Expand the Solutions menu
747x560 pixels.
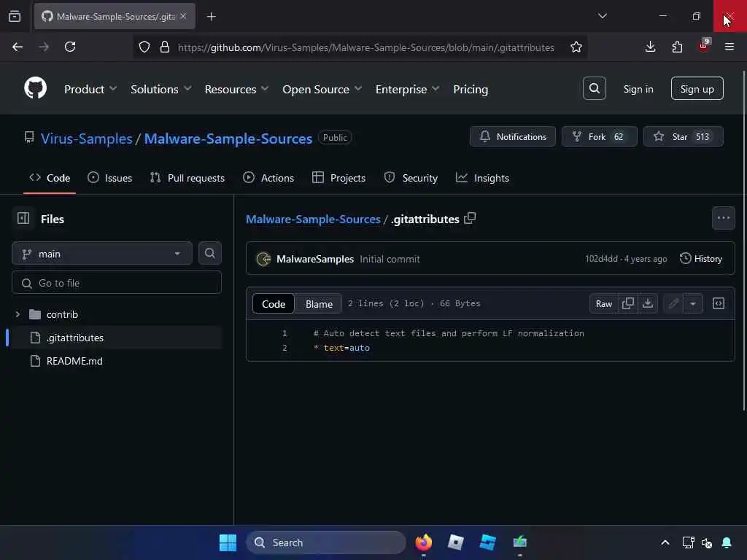pyautogui.click(x=160, y=89)
